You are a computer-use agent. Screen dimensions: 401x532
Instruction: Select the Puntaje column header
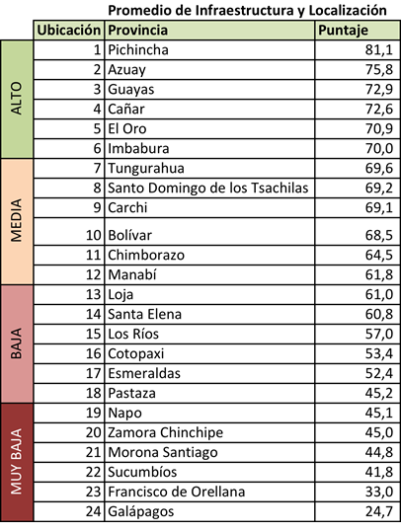click(358, 31)
